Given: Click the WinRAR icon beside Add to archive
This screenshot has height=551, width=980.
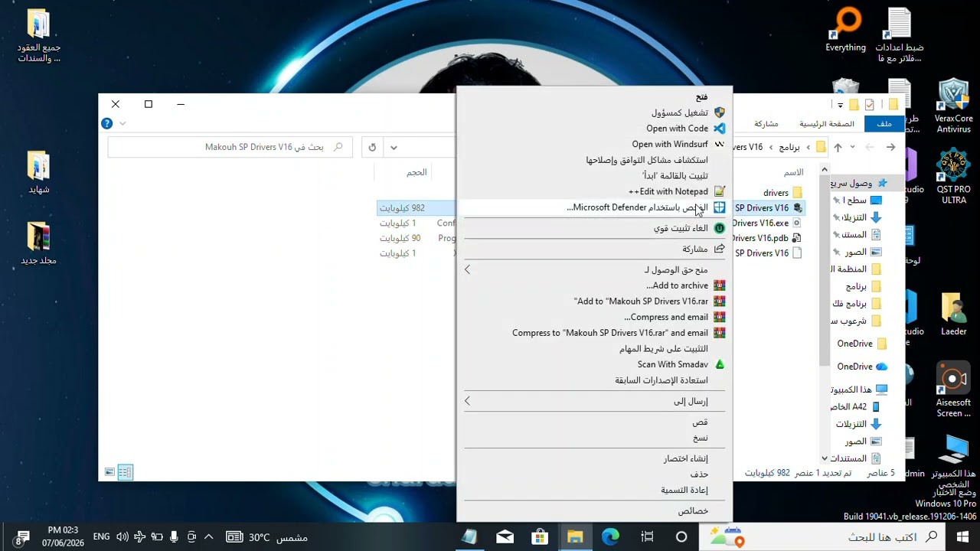Looking at the screenshot, I should pos(719,285).
